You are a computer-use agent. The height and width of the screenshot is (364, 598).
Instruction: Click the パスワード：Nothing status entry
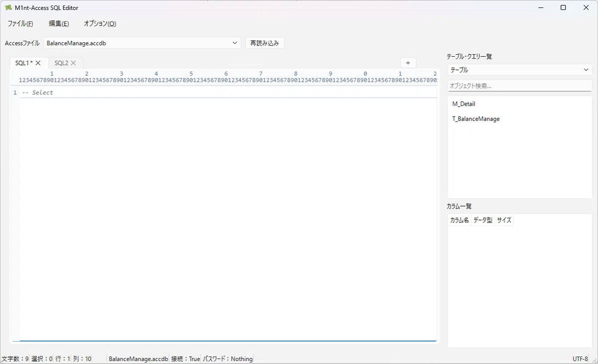click(x=227, y=359)
